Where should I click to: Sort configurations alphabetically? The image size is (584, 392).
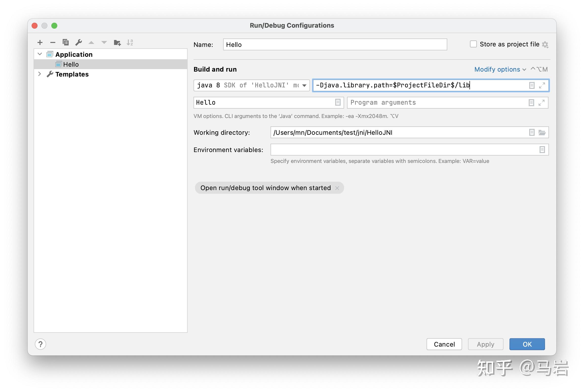coord(130,42)
